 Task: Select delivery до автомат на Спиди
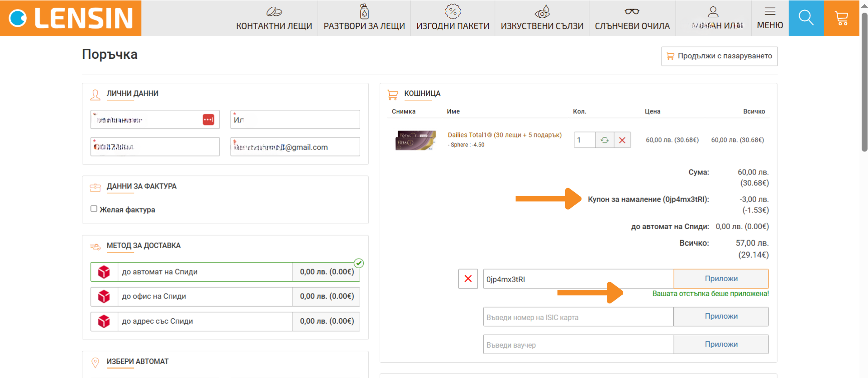tap(225, 272)
